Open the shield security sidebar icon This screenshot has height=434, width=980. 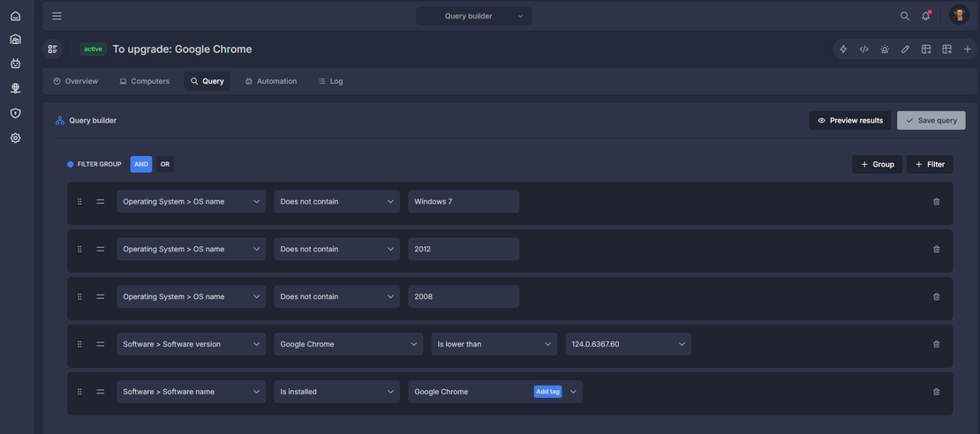pos(16,113)
